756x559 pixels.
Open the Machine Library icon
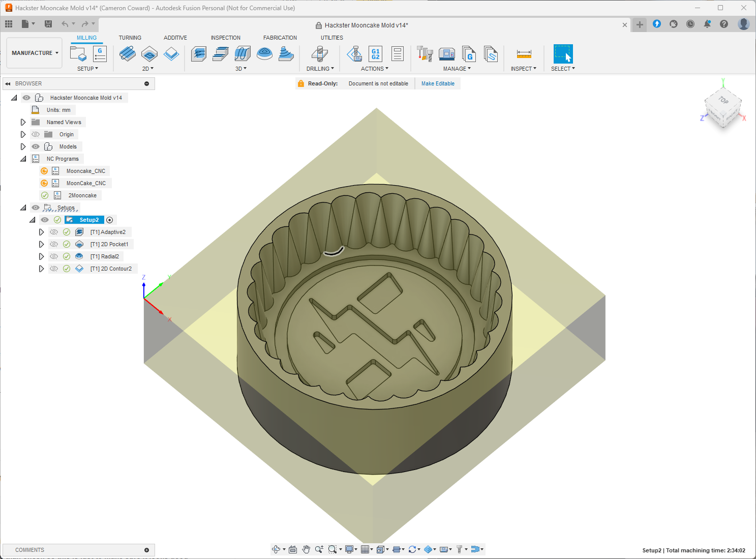click(x=447, y=53)
